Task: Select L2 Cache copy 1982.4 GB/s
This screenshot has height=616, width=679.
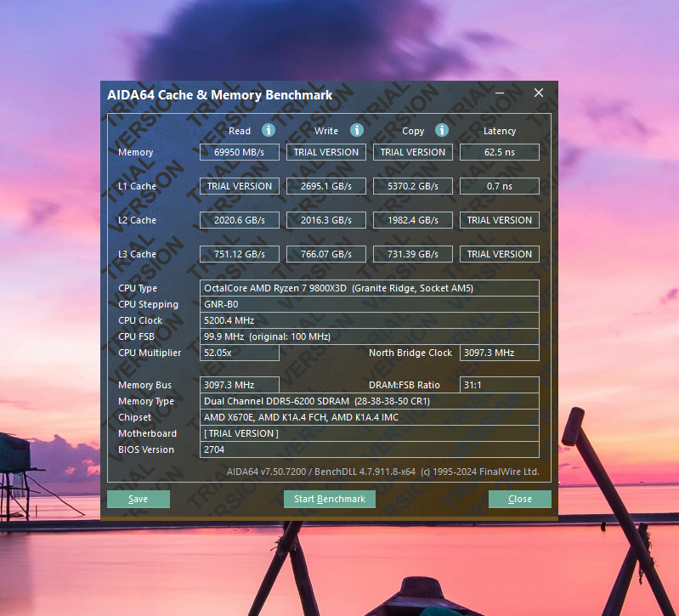Action: (413, 220)
